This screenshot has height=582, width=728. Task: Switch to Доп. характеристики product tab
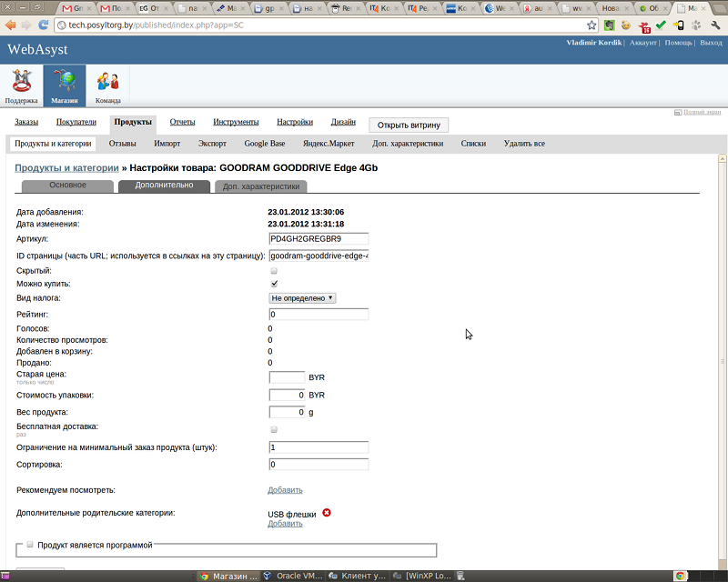click(261, 186)
